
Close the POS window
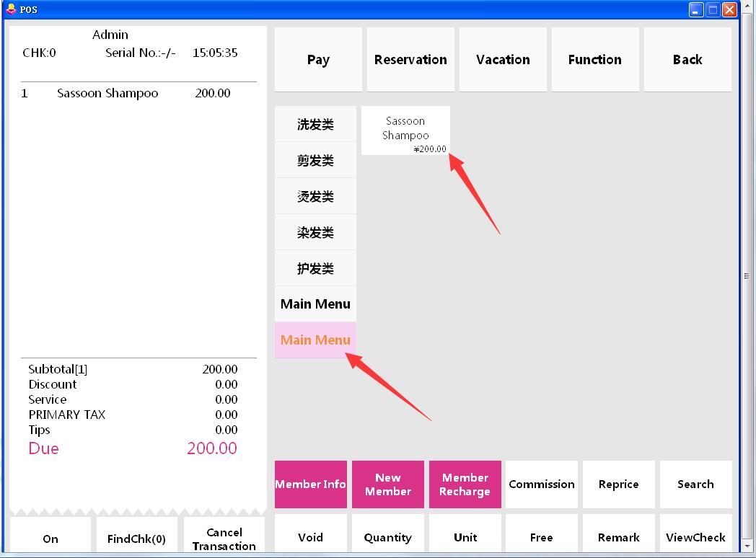[x=730, y=9]
